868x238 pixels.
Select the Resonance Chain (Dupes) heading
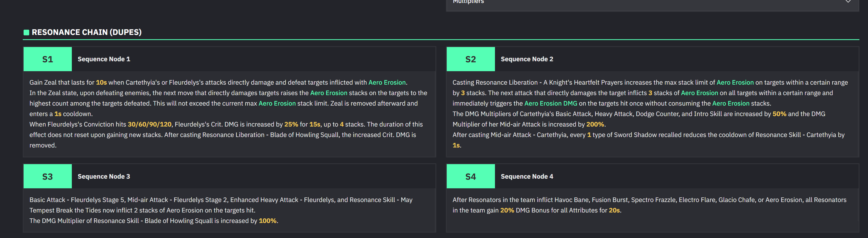coord(87,33)
